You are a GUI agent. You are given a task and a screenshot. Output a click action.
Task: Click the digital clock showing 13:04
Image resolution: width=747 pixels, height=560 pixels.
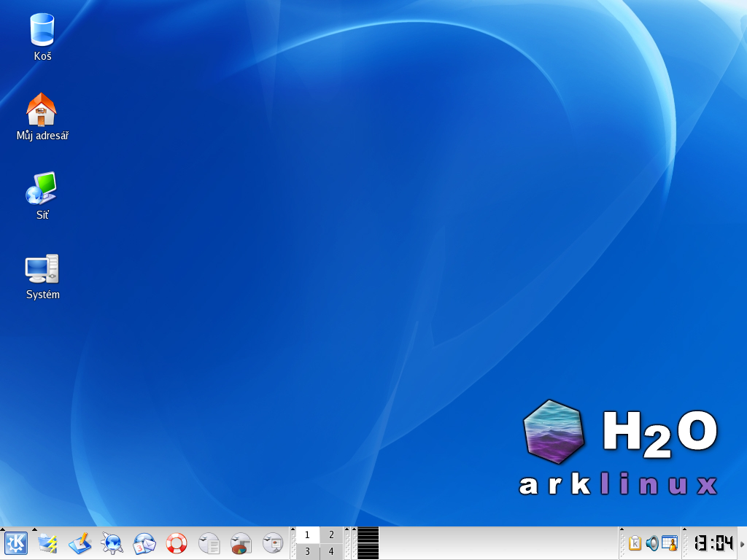(x=713, y=543)
